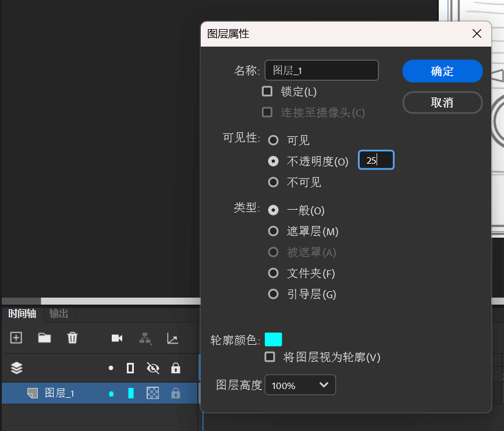Toggle the parenting view (layer hierarchy) icon
Screen dimensions: 504x431
145,338
